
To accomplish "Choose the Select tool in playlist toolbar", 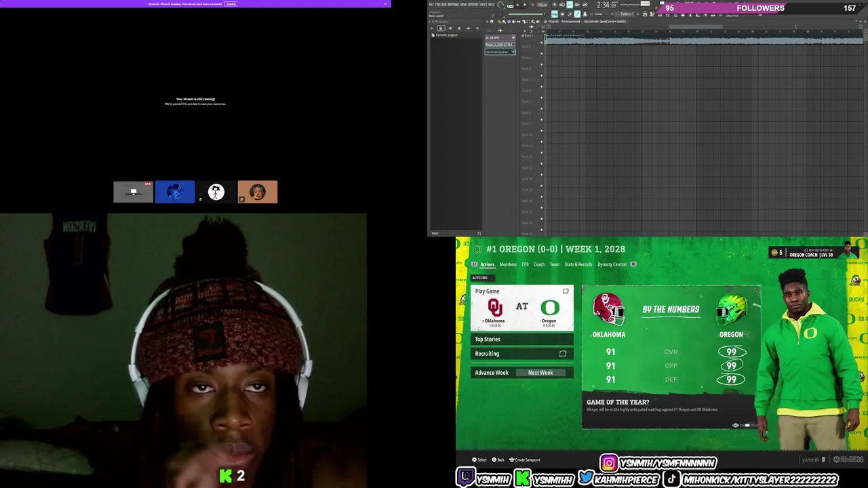I will (528, 22).
